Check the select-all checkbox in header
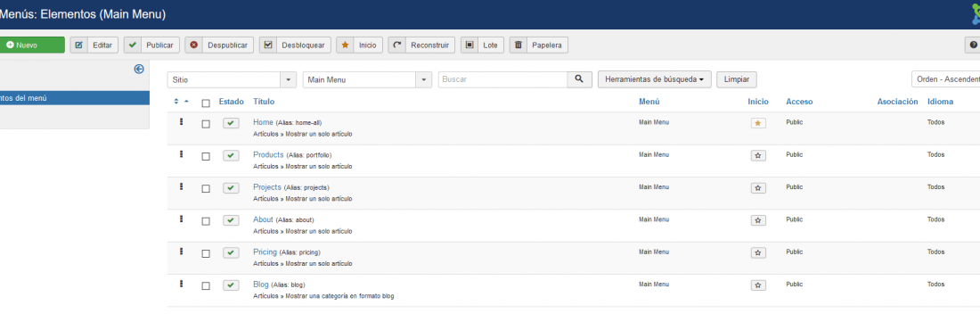The height and width of the screenshot is (330, 980). coord(206,103)
